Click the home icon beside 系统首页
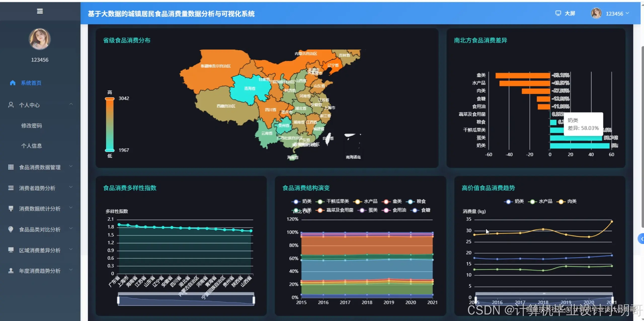 click(x=13, y=83)
